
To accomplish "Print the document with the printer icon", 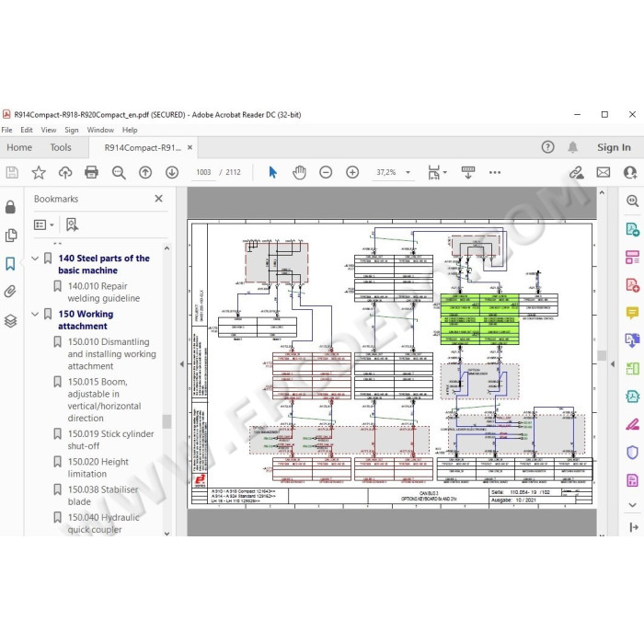I will pyautogui.click(x=92, y=173).
